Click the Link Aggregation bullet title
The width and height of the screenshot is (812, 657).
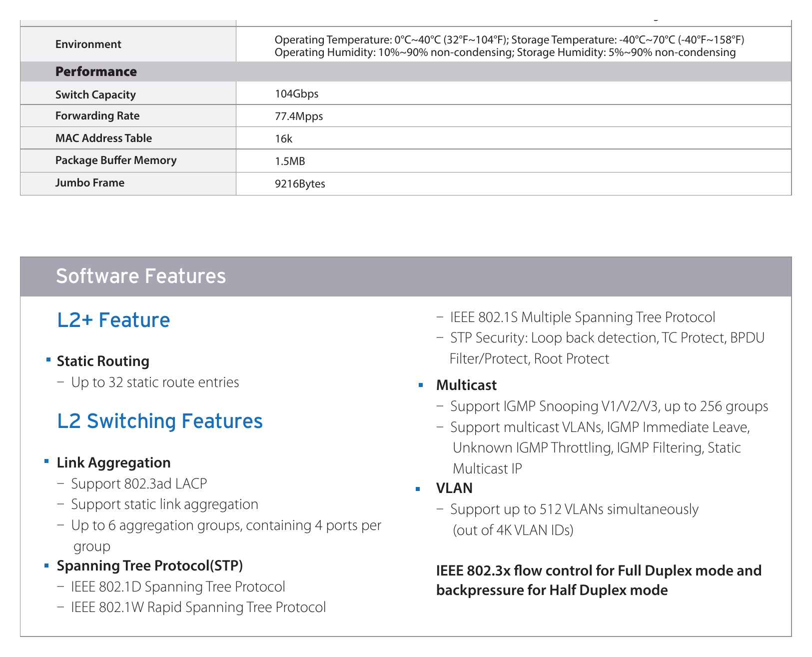[x=113, y=462]
